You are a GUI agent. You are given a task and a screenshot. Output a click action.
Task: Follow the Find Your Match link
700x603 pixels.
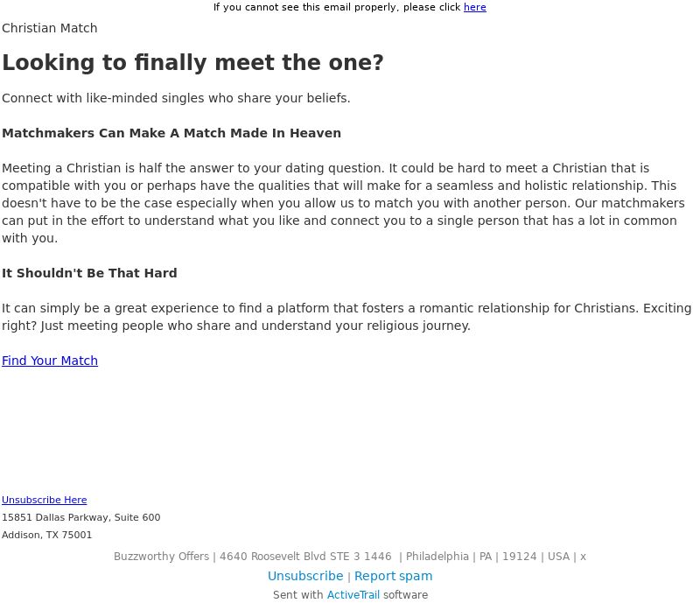(50, 361)
